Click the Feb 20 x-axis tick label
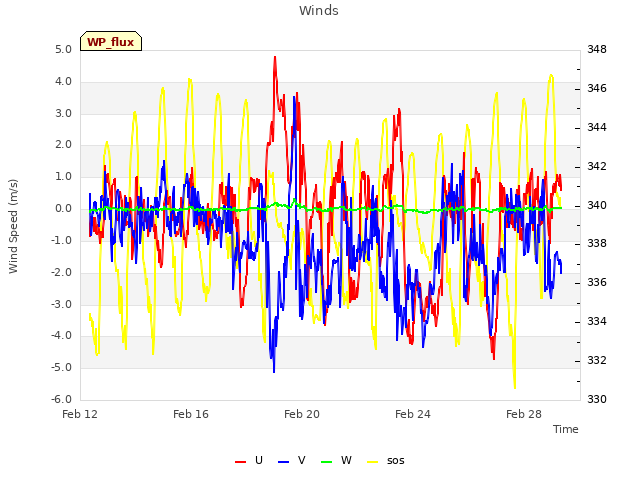The image size is (640, 480). pyautogui.click(x=302, y=414)
